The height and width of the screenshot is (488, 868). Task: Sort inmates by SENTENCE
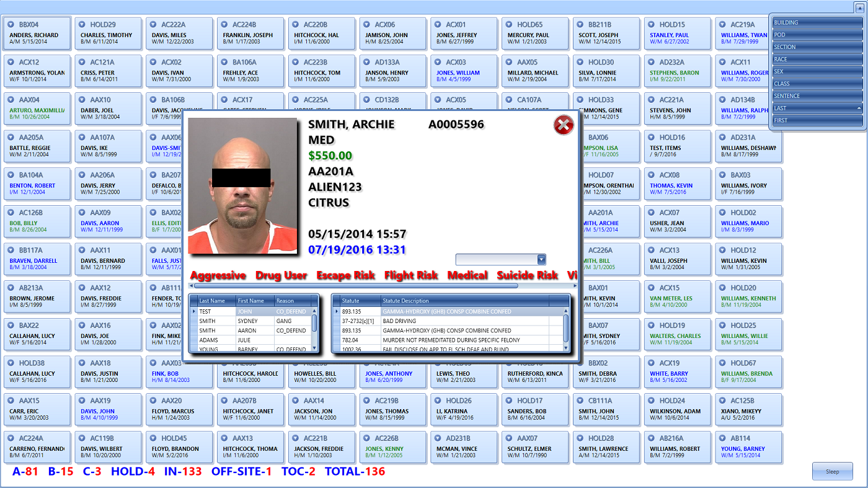pos(816,96)
